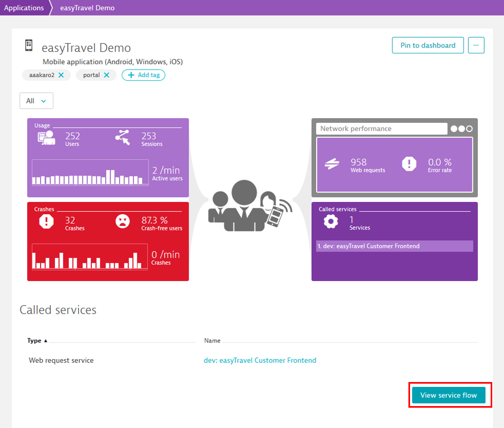Open the All filter dropdown
This screenshot has height=428, width=504.
point(36,101)
